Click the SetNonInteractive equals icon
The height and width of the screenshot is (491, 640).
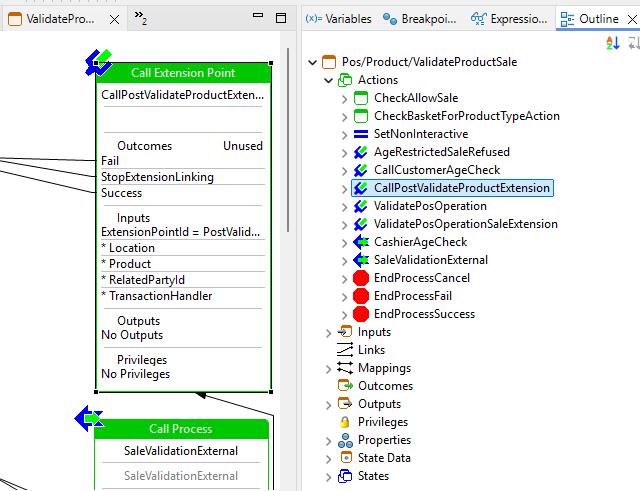361,134
